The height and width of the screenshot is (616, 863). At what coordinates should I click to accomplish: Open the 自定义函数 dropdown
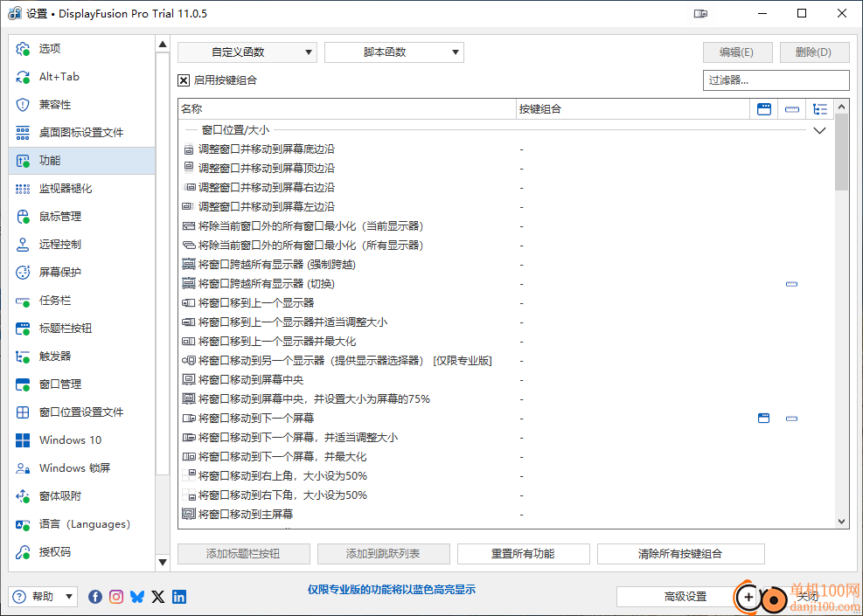(x=247, y=52)
